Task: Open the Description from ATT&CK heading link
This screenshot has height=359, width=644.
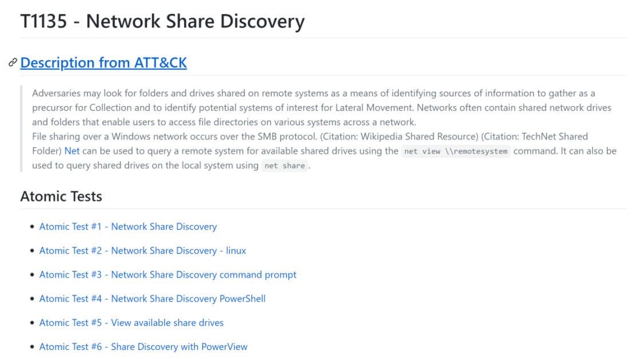Action: [x=104, y=62]
